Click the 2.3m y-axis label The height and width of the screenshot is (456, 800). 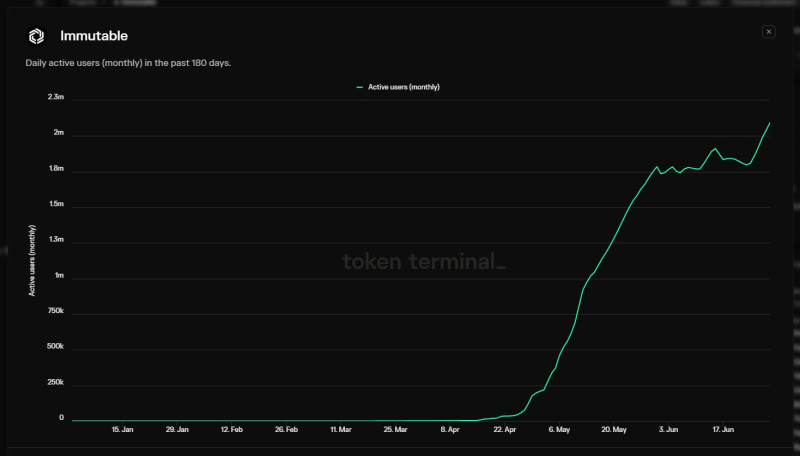(56, 97)
